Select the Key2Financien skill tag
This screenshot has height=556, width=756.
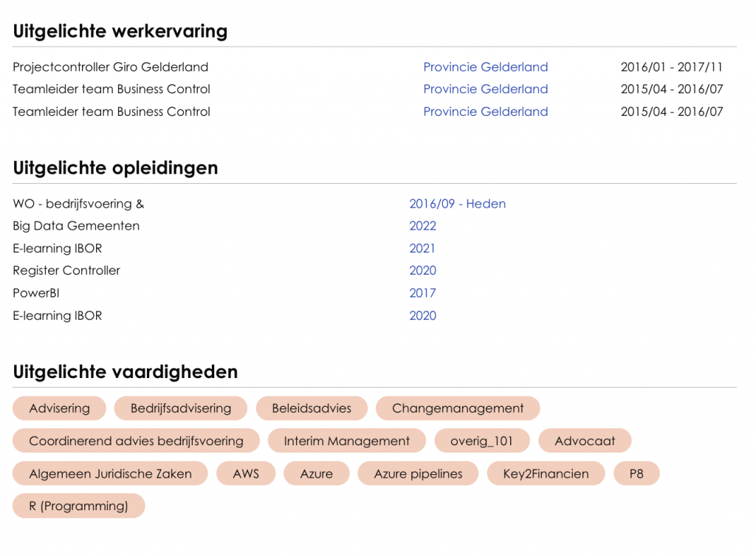point(546,474)
